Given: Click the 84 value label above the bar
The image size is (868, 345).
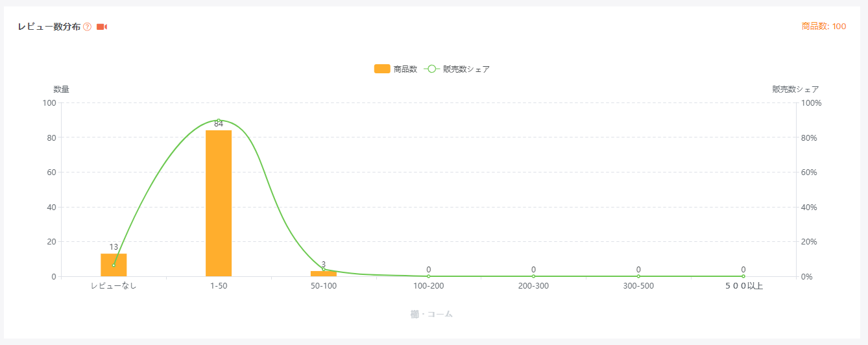Looking at the screenshot, I should click(219, 124).
